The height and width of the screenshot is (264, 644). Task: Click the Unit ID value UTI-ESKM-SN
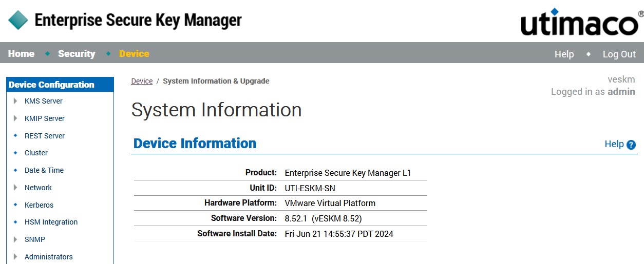click(310, 188)
